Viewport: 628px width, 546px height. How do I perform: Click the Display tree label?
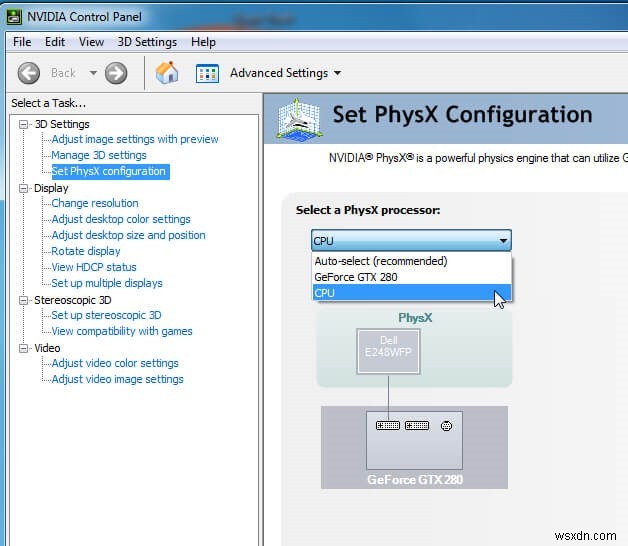tap(51, 188)
